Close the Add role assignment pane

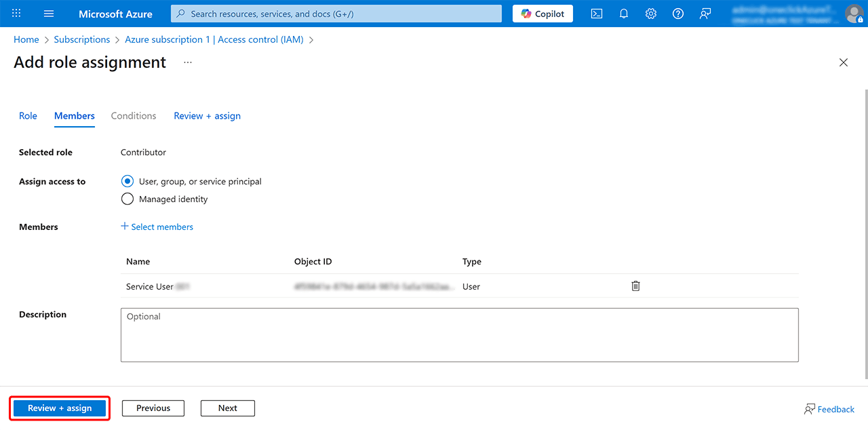pyautogui.click(x=844, y=62)
